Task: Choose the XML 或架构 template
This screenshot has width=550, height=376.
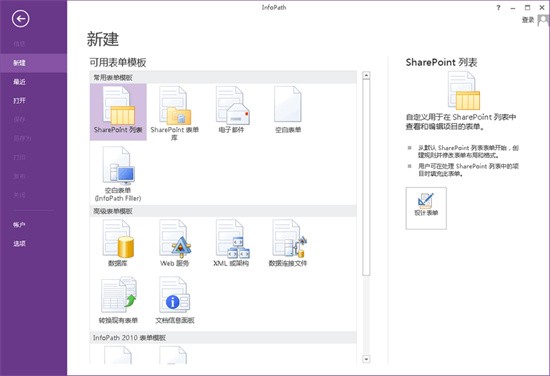Action: point(232,243)
